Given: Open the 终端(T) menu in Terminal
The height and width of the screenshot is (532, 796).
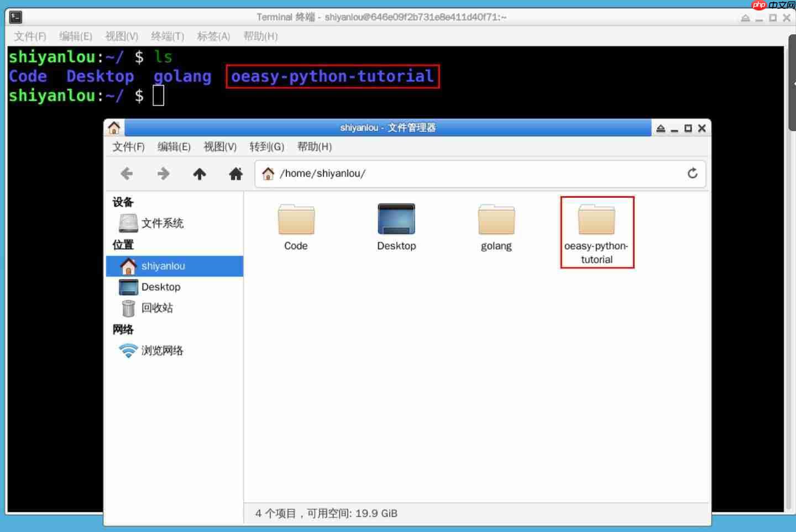Looking at the screenshot, I should click(x=167, y=36).
